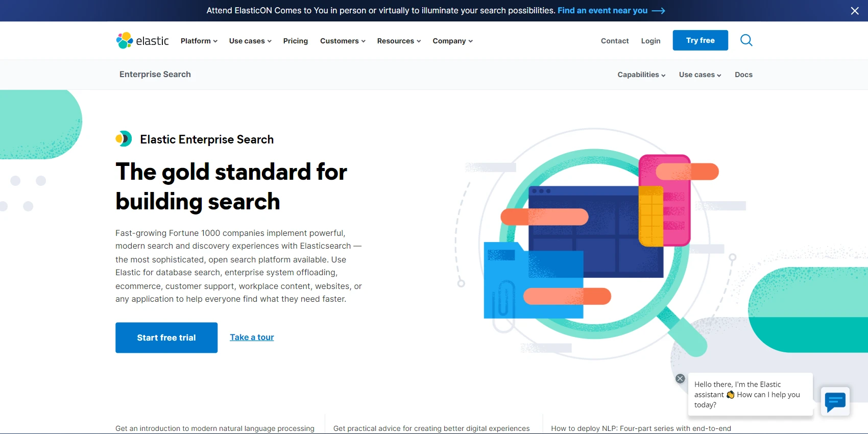
Task: Click the Enterprise Search product logo icon
Action: [x=124, y=138]
